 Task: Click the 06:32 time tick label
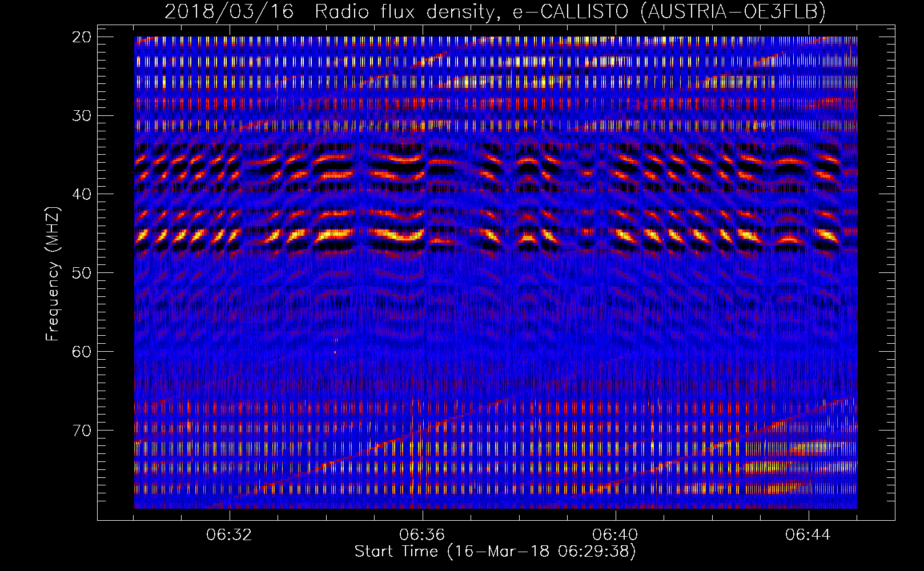229,535
